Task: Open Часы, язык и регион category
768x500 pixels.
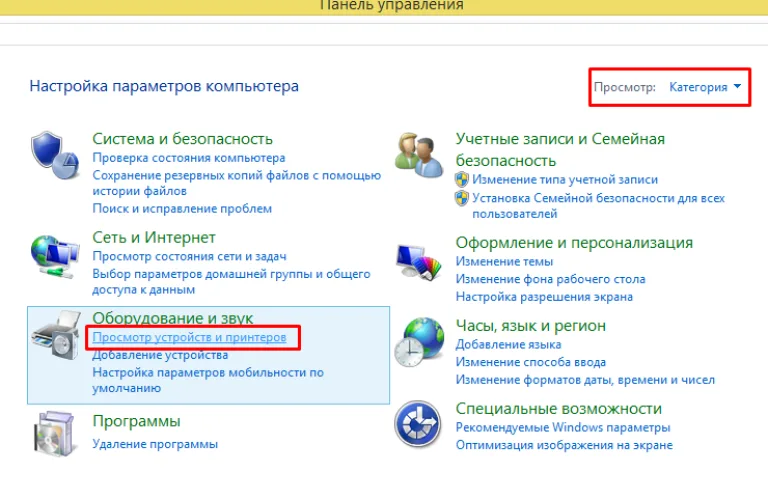Action: [x=530, y=326]
